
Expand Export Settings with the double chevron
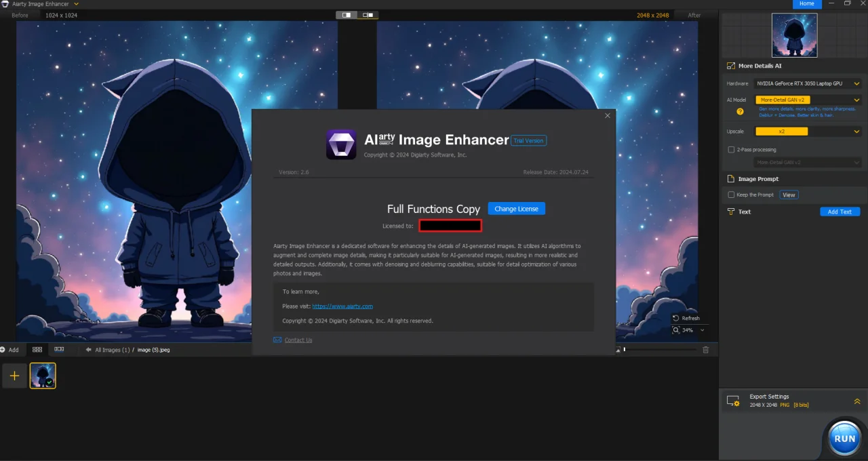pyautogui.click(x=856, y=401)
